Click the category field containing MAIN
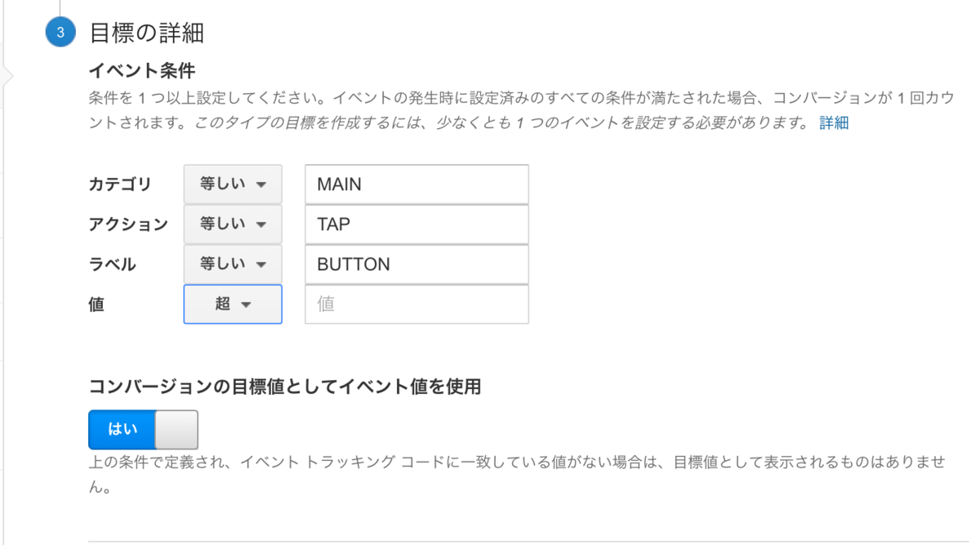Viewport: 980px width, 545px height. coord(416,185)
